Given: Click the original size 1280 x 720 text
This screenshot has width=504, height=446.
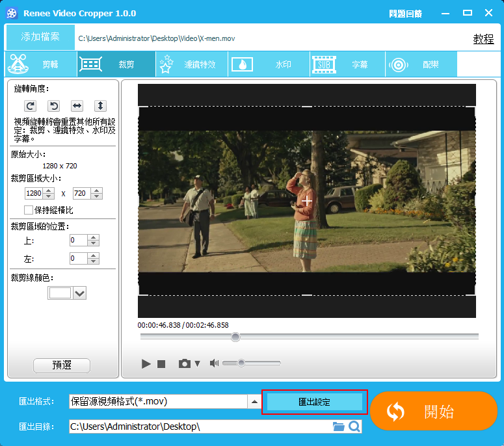Looking at the screenshot, I should click(60, 166).
